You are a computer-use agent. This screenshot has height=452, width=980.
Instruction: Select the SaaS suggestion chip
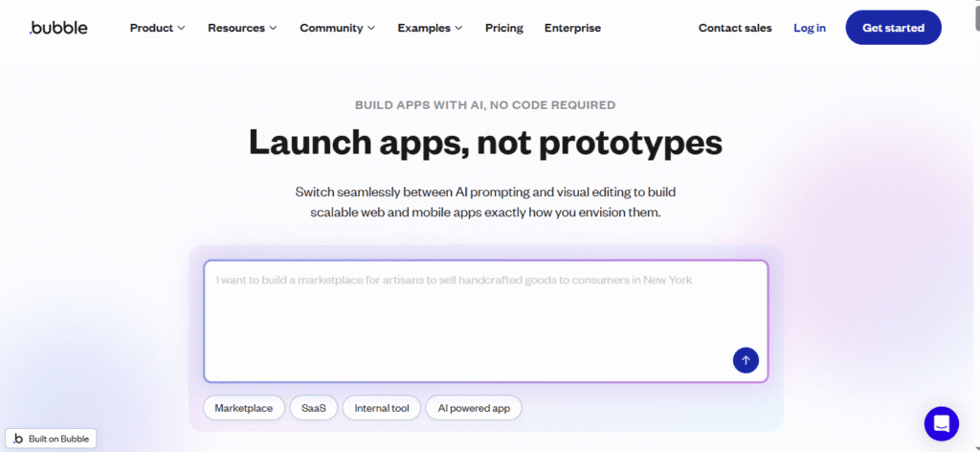coord(313,408)
